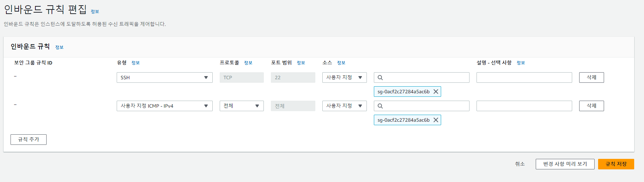Click the 삭제 button for SSH rule

coord(591,77)
